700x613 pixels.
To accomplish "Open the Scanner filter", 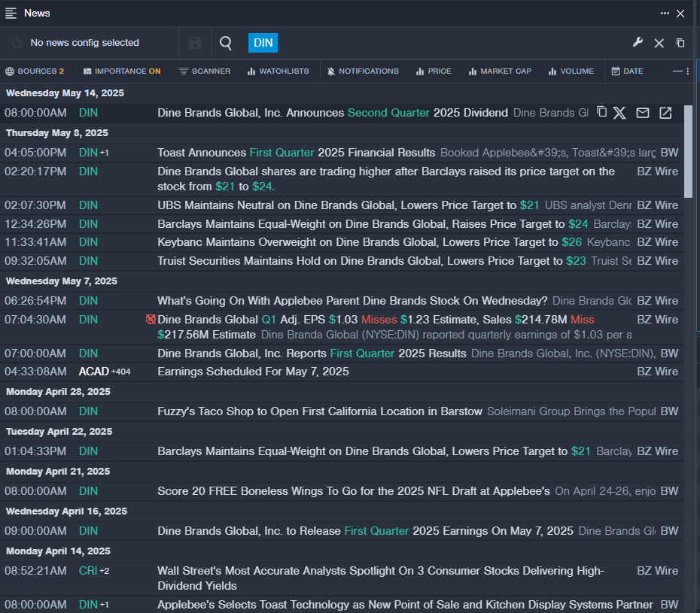I will click(x=205, y=71).
